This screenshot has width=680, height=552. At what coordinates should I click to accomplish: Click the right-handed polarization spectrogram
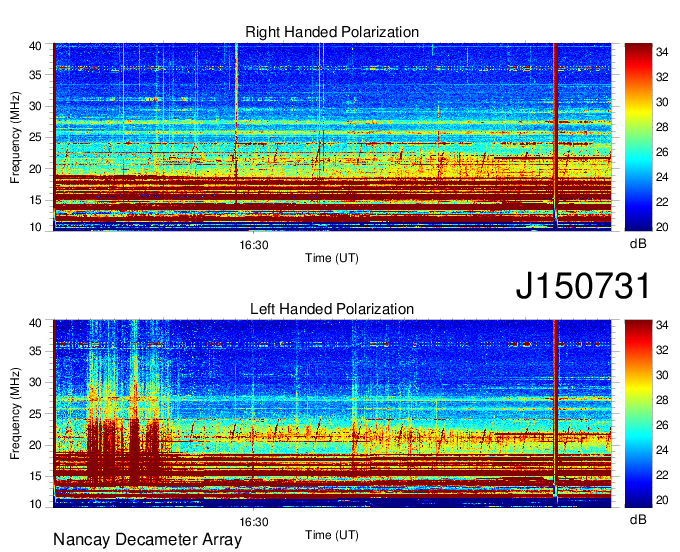(332, 137)
